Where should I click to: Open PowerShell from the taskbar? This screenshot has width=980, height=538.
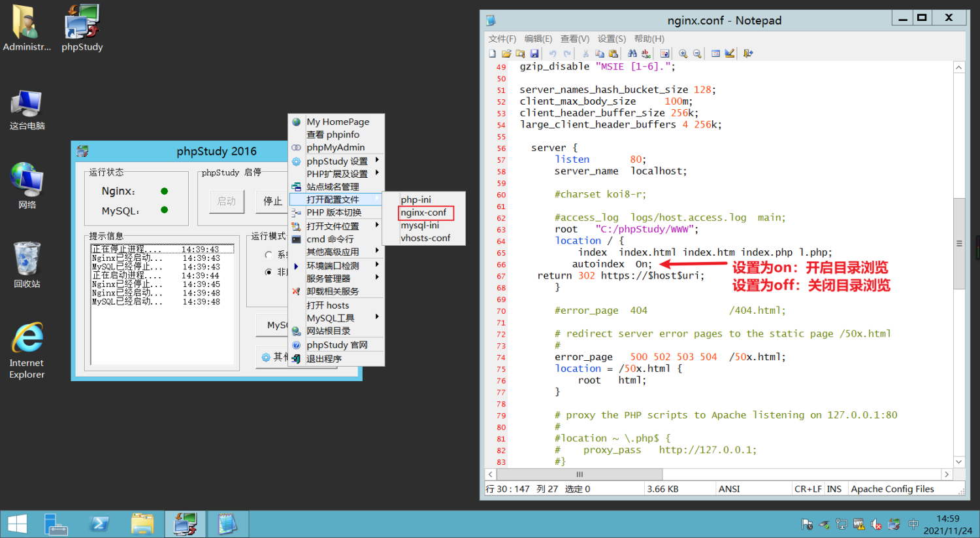pyautogui.click(x=99, y=524)
